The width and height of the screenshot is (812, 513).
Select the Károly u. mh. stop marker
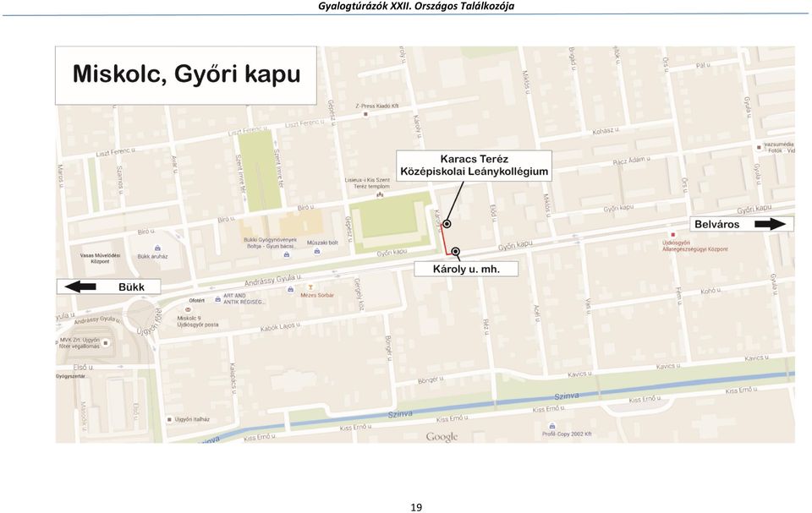tap(456, 252)
